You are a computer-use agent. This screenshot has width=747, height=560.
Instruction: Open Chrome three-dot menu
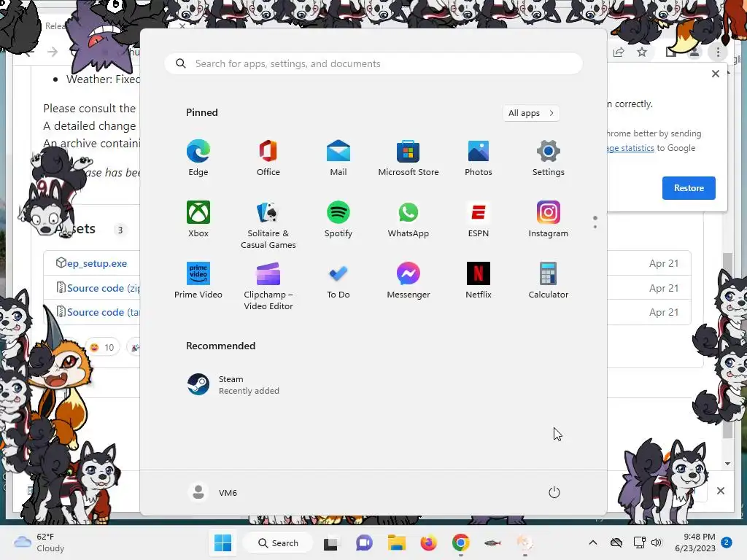(718, 52)
